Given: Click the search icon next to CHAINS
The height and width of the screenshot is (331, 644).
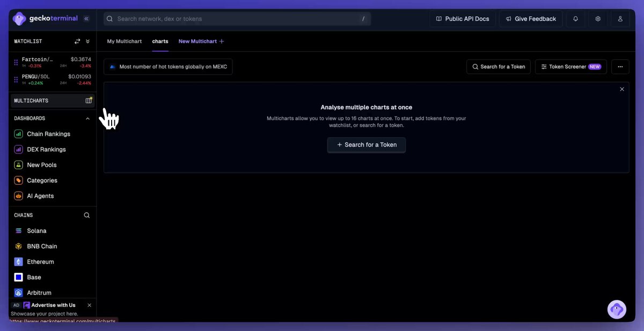Looking at the screenshot, I should pyautogui.click(x=86, y=214).
